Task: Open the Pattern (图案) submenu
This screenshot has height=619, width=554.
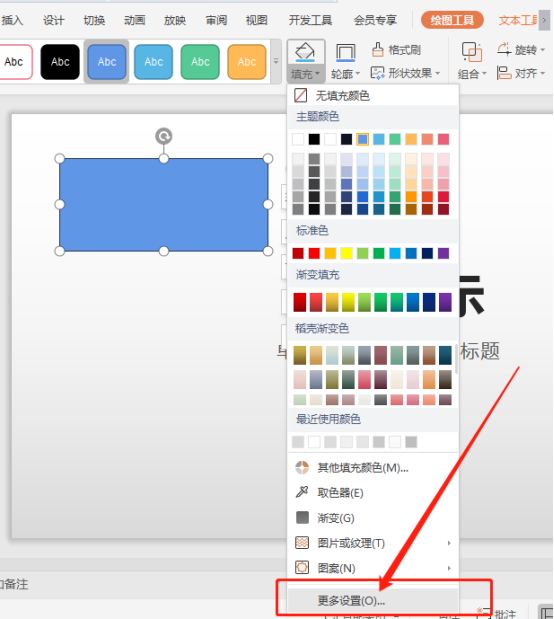Action: [x=372, y=568]
